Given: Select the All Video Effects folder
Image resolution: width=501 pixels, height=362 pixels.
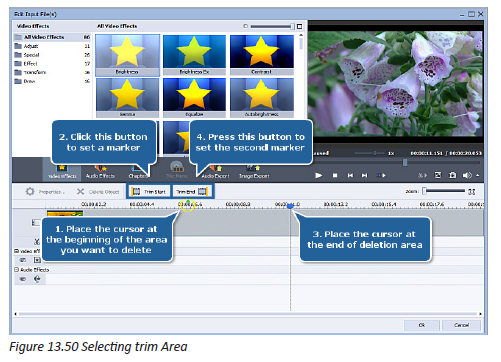Looking at the screenshot, I should click(x=52, y=37).
